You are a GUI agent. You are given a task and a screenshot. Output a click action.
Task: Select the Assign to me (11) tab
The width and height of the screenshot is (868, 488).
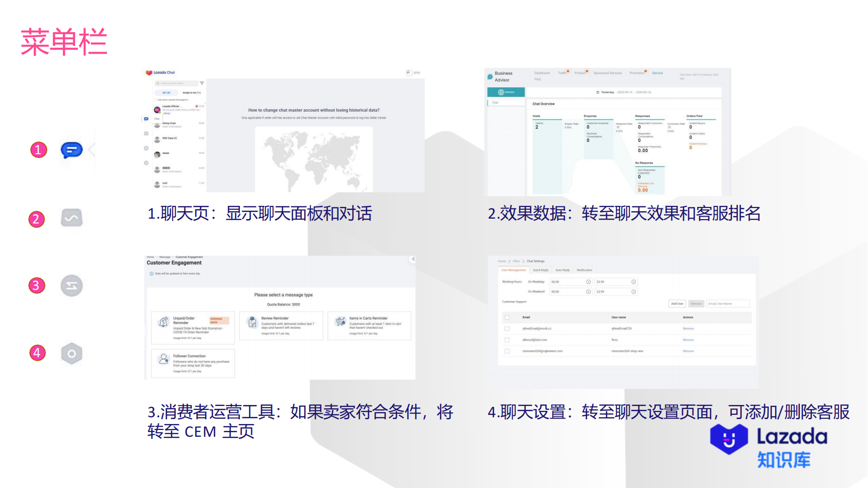coord(191,92)
